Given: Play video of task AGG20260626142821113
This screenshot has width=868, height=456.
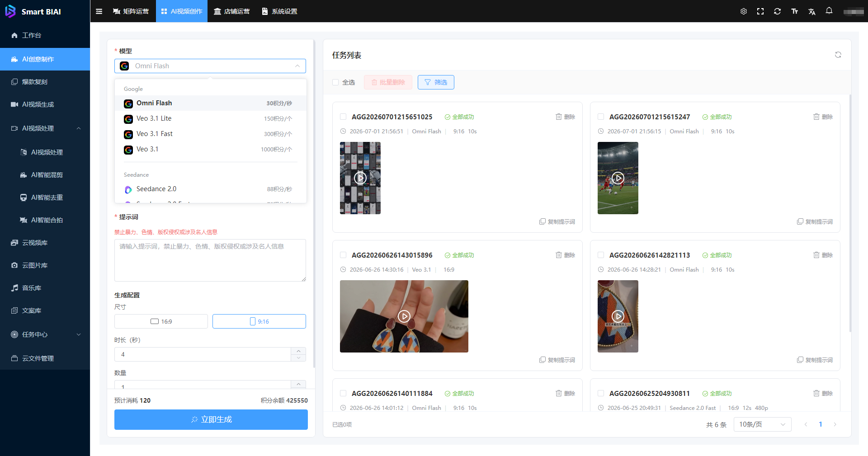Looking at the screenshot, I should 618,316.
